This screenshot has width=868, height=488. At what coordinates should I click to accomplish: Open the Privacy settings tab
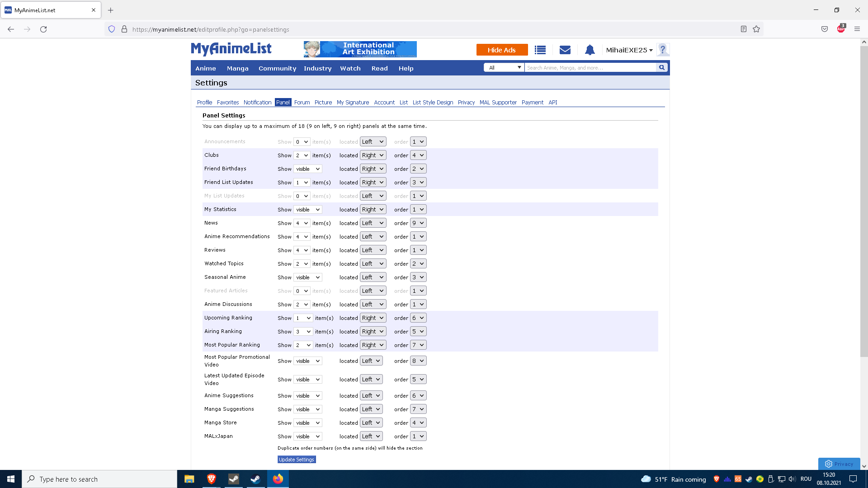point(466,103)
